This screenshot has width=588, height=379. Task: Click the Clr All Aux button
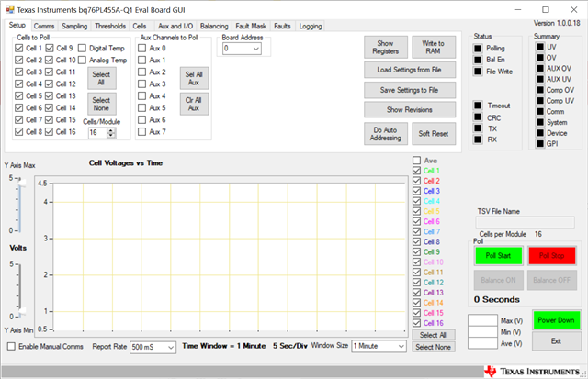(194, 104)
